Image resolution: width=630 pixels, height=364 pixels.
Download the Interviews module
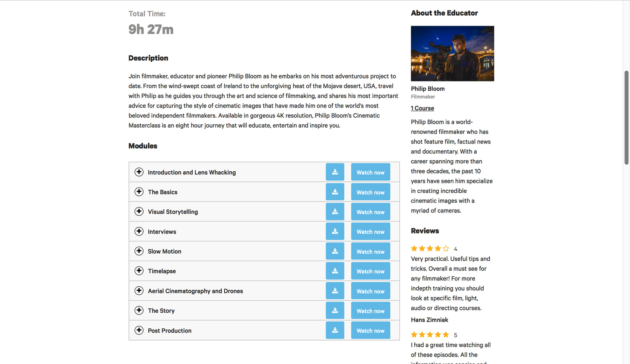click(x=335, y=231)
